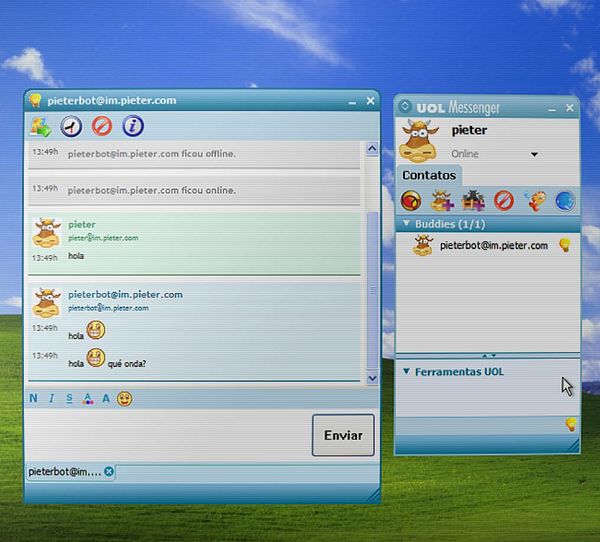Viewport: 600px width, 542px height.
Task: Collapse the Buddies (1/1) group
Action: tap(406, 223)
